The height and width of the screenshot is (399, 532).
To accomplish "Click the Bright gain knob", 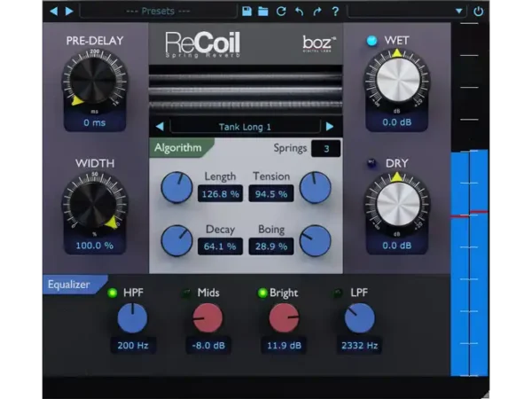I will (284, 318).
